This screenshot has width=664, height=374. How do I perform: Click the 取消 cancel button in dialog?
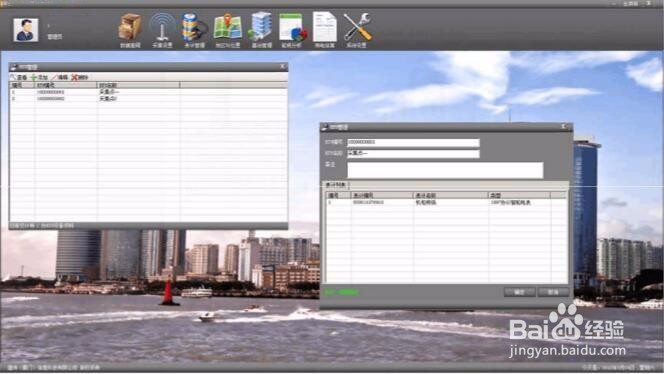point(553,292)
